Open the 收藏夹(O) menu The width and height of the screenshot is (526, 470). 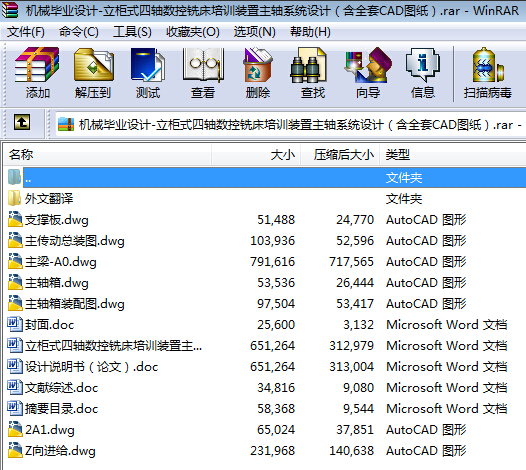tap(193, 32)
